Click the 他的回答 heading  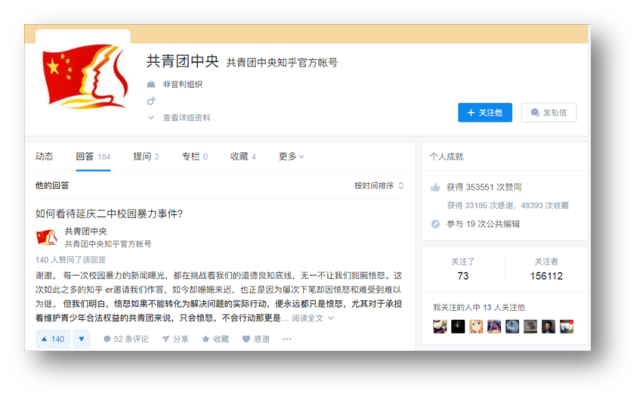click(52, 186)
